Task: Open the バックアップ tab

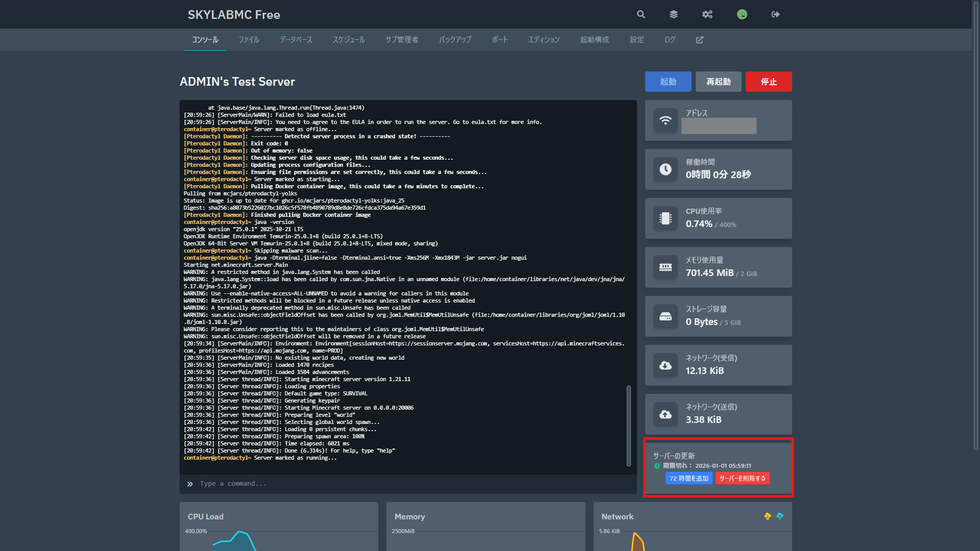Action: [x=455, y=40]
